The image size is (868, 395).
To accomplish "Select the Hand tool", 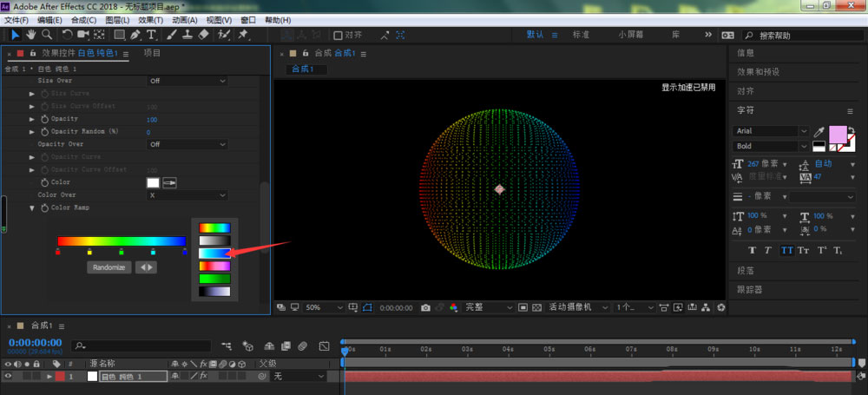I will click(30, 35).
